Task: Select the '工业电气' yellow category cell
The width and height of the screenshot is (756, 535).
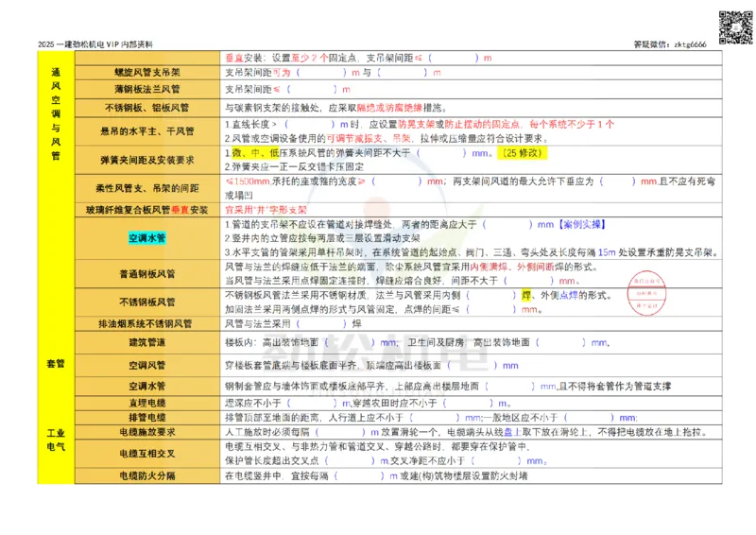Action: (56, 440)
